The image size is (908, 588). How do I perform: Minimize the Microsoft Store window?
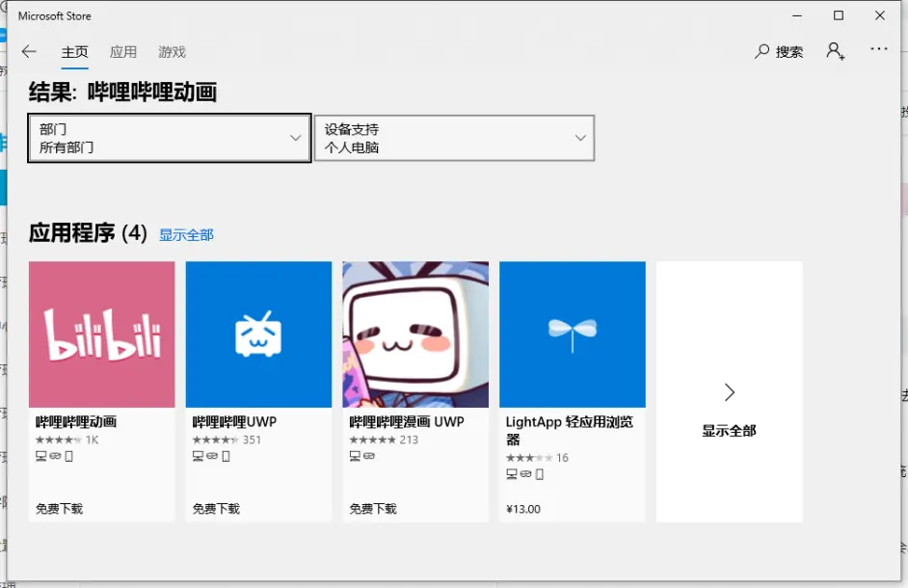pos(797,15)
